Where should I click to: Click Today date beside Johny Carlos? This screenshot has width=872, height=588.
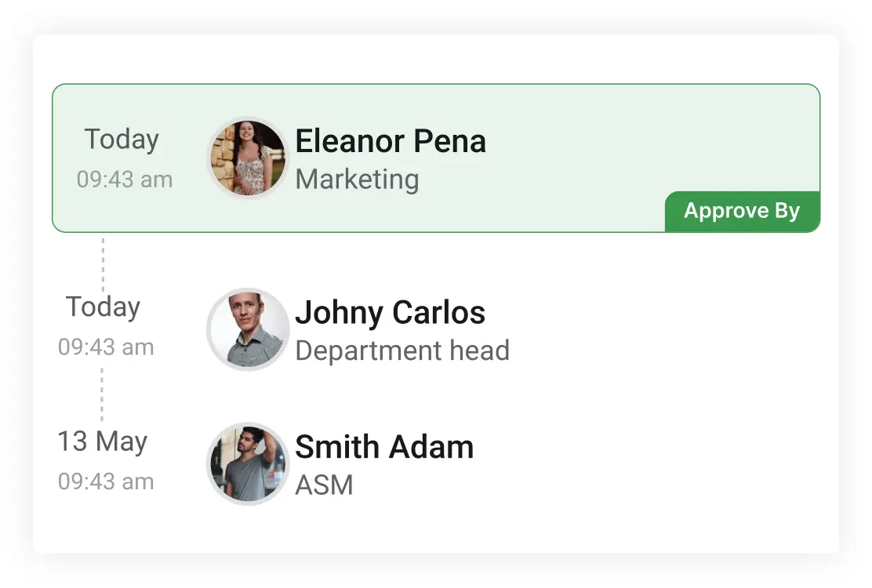coord(103,307)
